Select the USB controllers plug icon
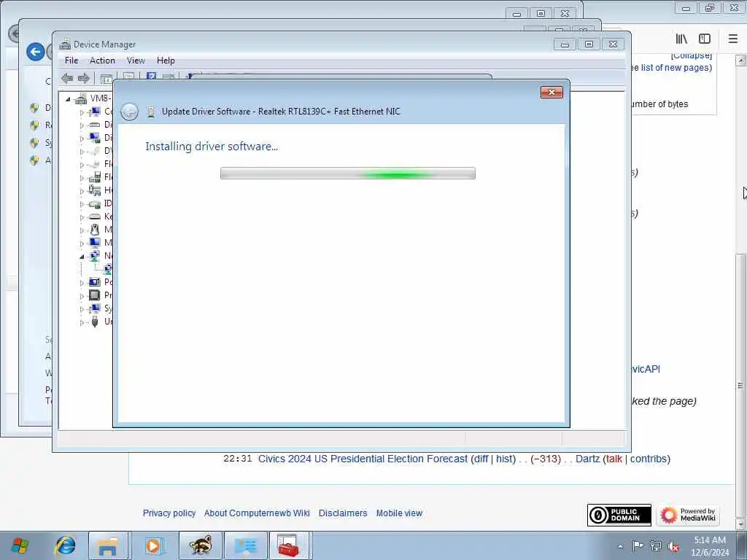Image resolution: width=747 pixels, height=560 pixels. coord(95,322)
